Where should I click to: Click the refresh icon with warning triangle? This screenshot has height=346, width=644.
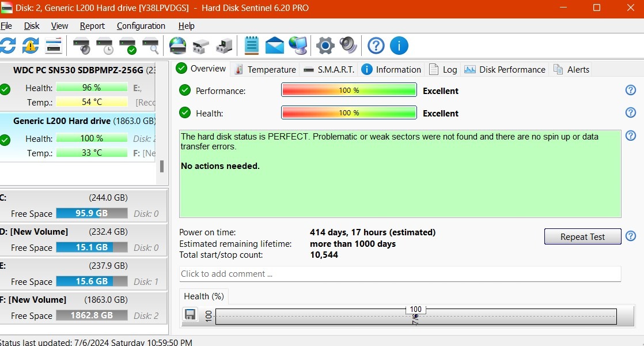(x=30, y=46)
